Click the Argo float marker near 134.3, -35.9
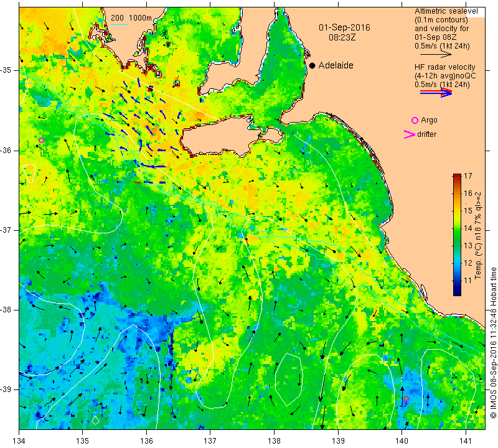 click(x=41, y=141)
